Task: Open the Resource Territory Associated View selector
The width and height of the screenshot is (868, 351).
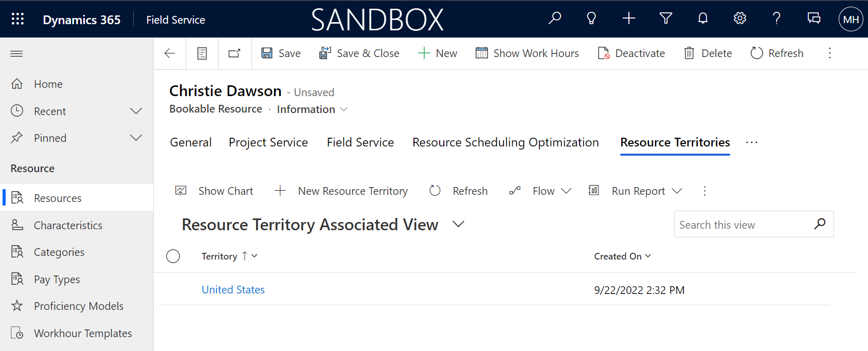Action: tap(323, 225)
